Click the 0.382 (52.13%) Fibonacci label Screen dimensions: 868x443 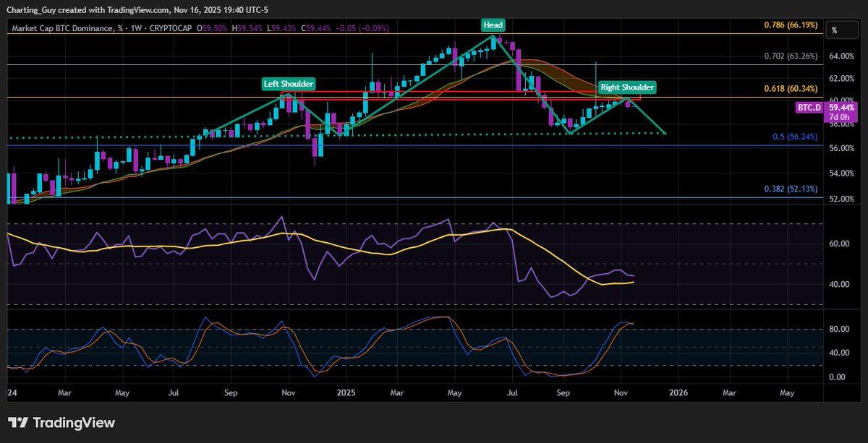pos(790,189)
